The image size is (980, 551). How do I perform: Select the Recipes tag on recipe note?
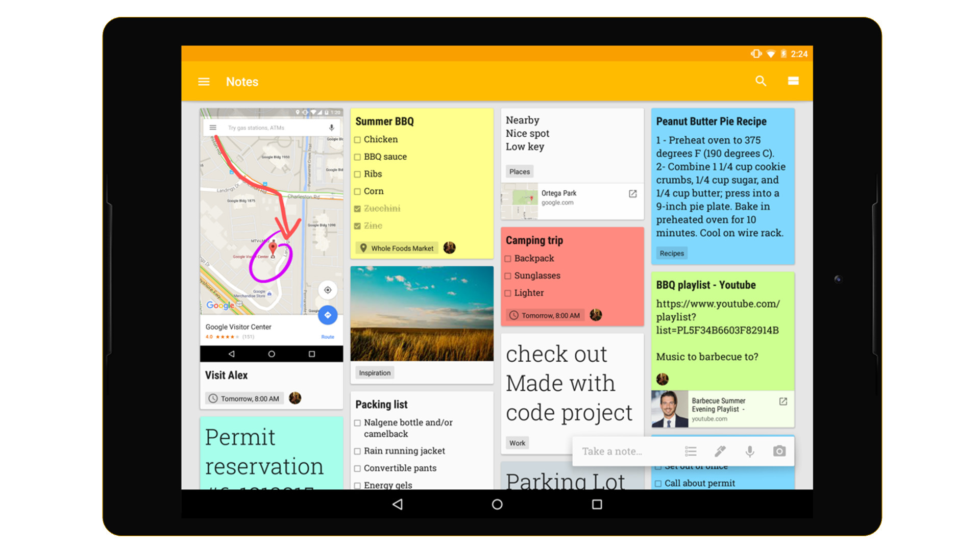pos(671,254)
